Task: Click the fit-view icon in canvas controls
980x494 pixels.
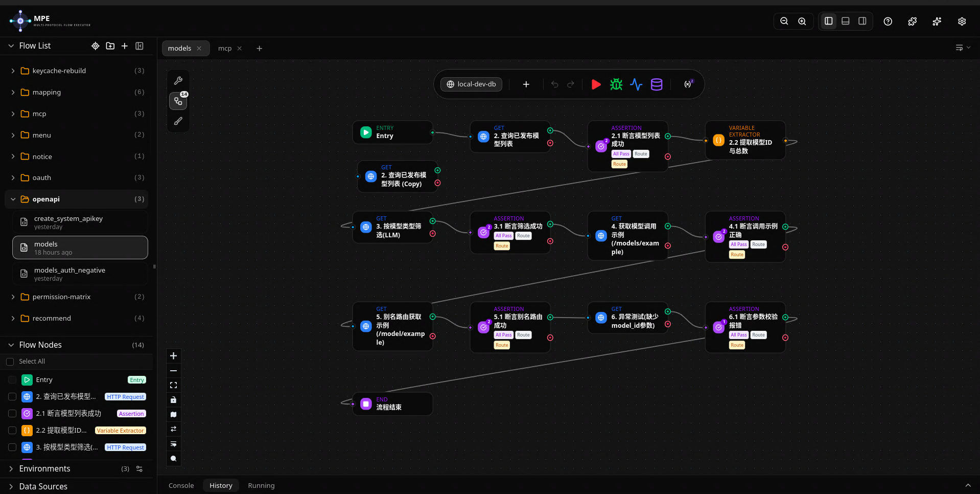Action: coord(174,385)
